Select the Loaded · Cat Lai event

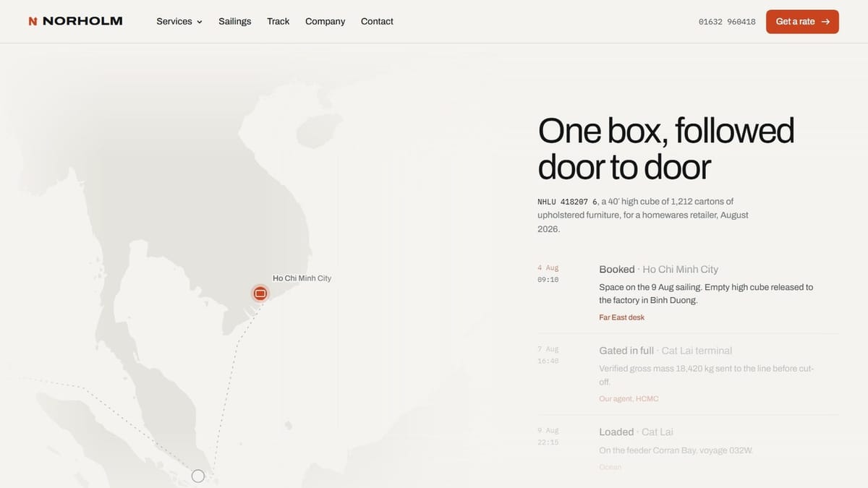(x=636, y=432)
